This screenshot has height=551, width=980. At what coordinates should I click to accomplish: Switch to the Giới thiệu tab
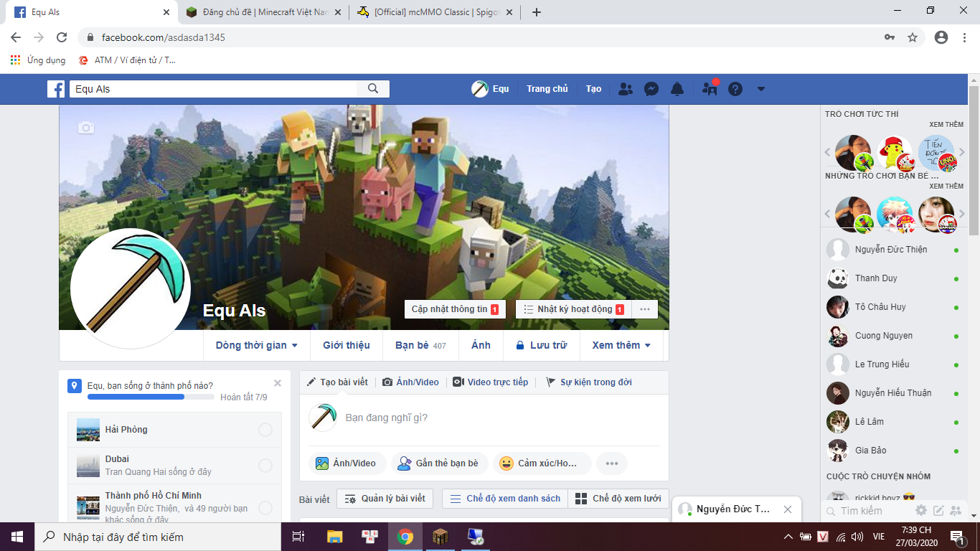tap(347, 345)
